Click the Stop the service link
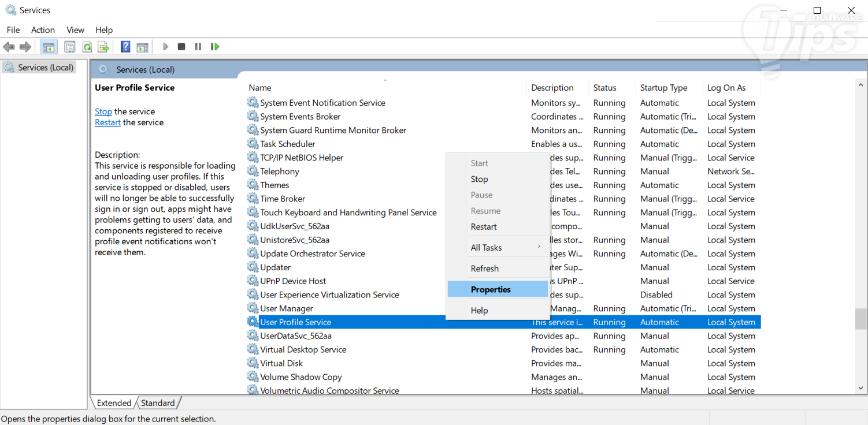 click(x=103, y=111)
